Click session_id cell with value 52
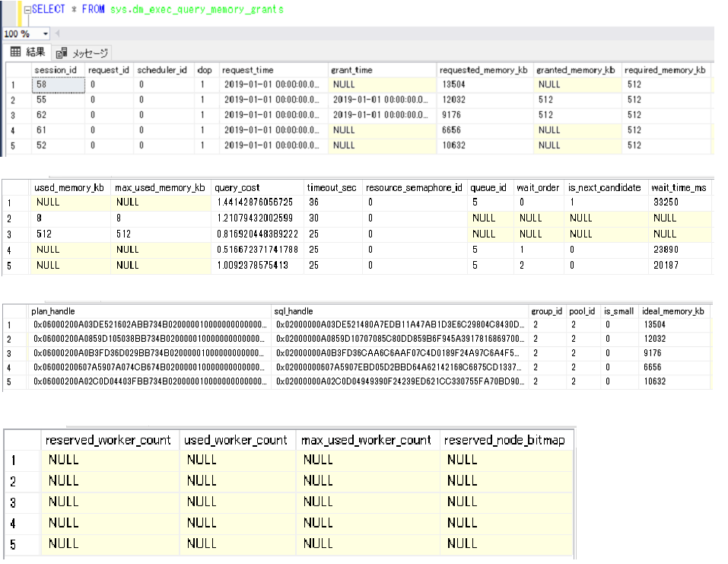This screenshot has width=728, height=564. pos(59,146)
